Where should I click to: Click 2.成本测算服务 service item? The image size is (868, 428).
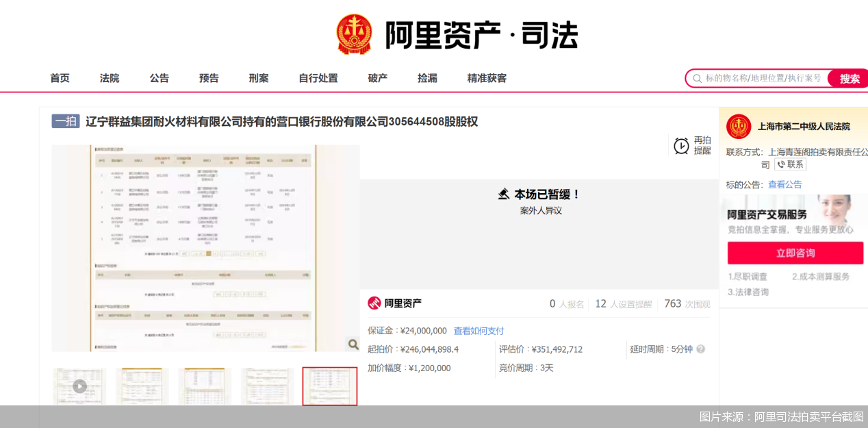[x=821, y=277]
